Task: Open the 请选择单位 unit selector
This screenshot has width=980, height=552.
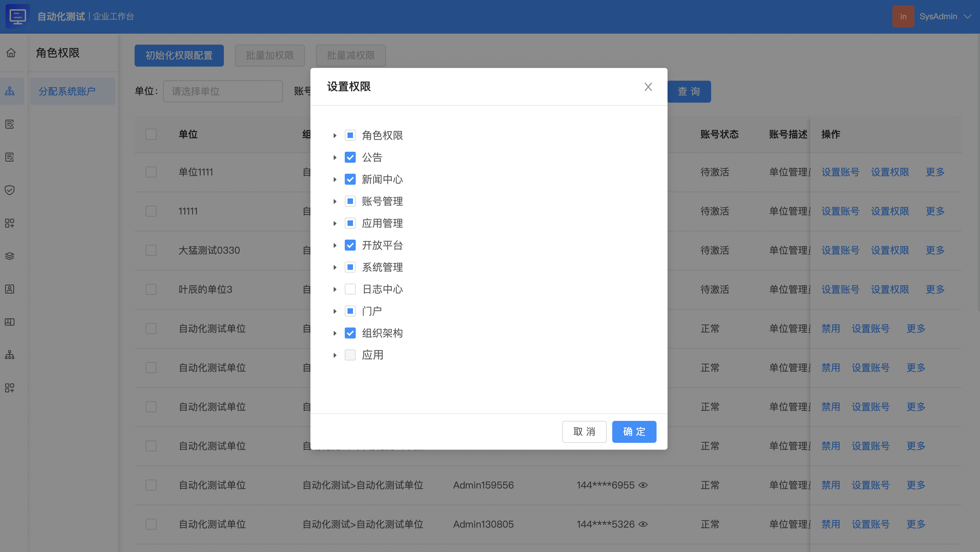Action: point(223,91)
